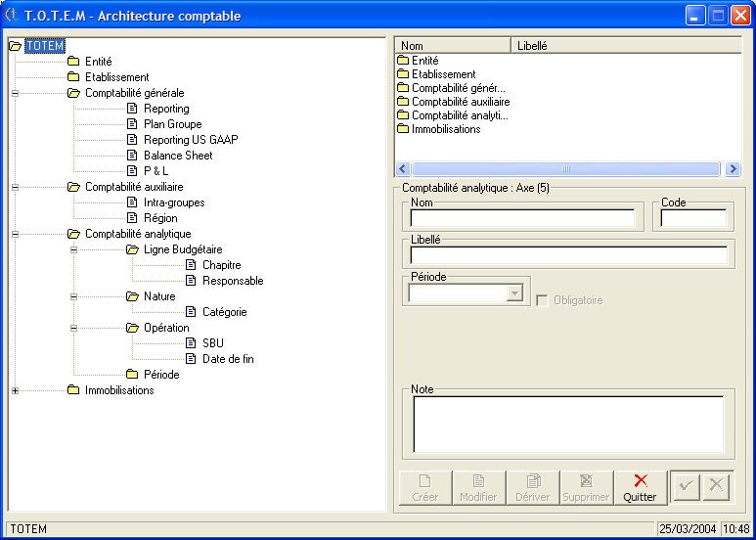Collapse the Ligne Budgétaire branch
The image size is (756, 540).
pos(73,249)
